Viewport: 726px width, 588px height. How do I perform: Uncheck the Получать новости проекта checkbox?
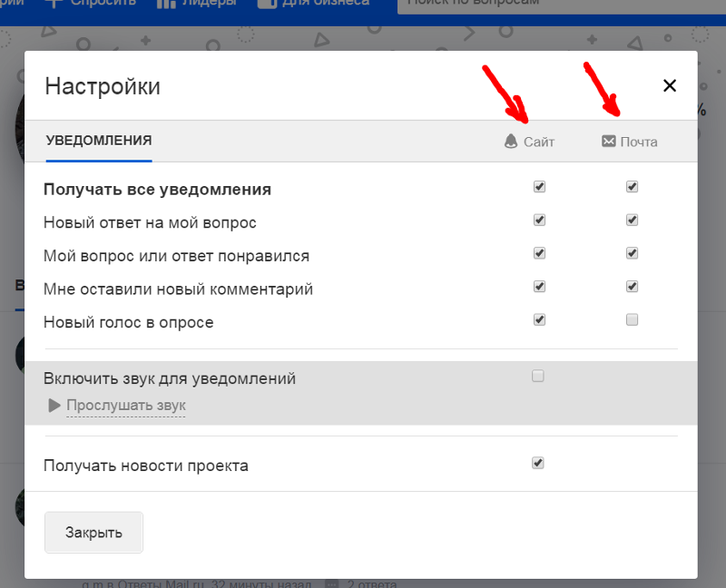tap(537, 463)
